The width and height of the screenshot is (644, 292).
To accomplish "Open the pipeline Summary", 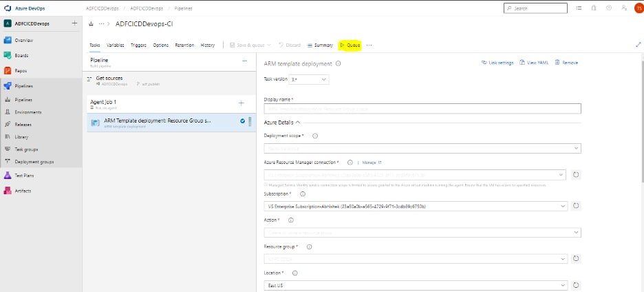I will point(321,45).
